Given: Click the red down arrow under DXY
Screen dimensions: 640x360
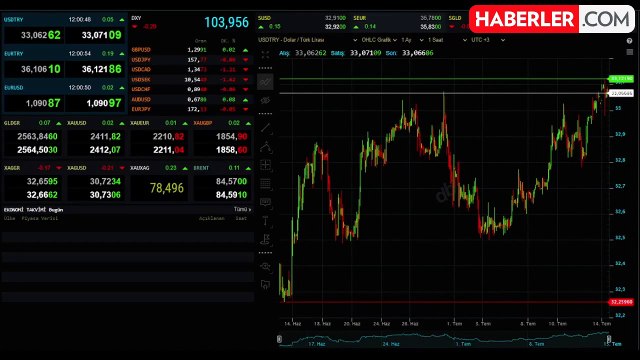Looking at the screenshot, I should coord(135,27).
